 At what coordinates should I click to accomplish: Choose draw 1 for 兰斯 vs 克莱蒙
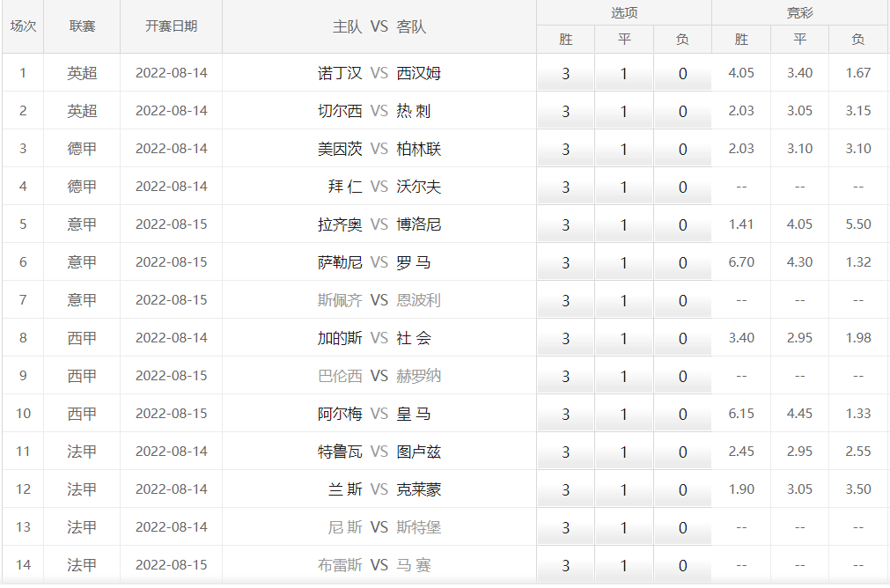[624, 489]
